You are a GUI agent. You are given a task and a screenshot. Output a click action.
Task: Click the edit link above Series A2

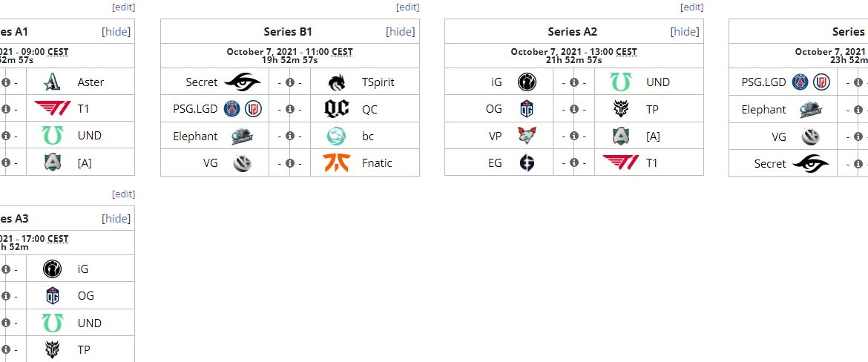click(691, 7)
